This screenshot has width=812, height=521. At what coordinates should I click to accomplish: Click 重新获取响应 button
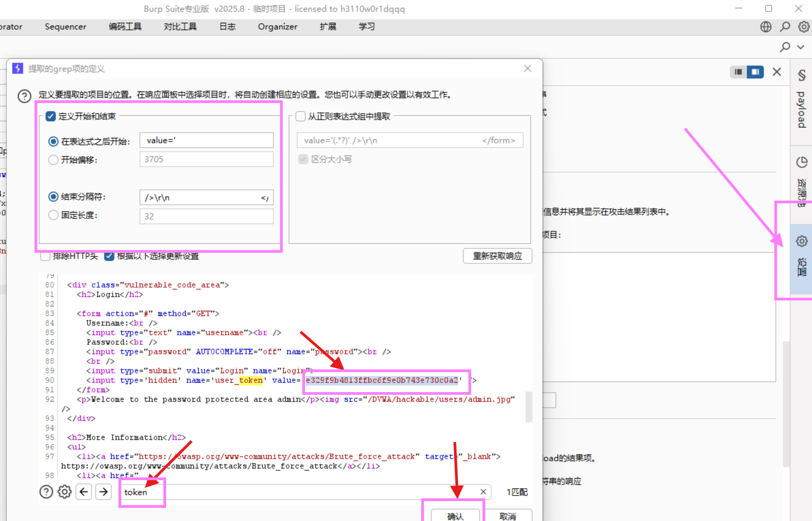click(x=497, y=256)
